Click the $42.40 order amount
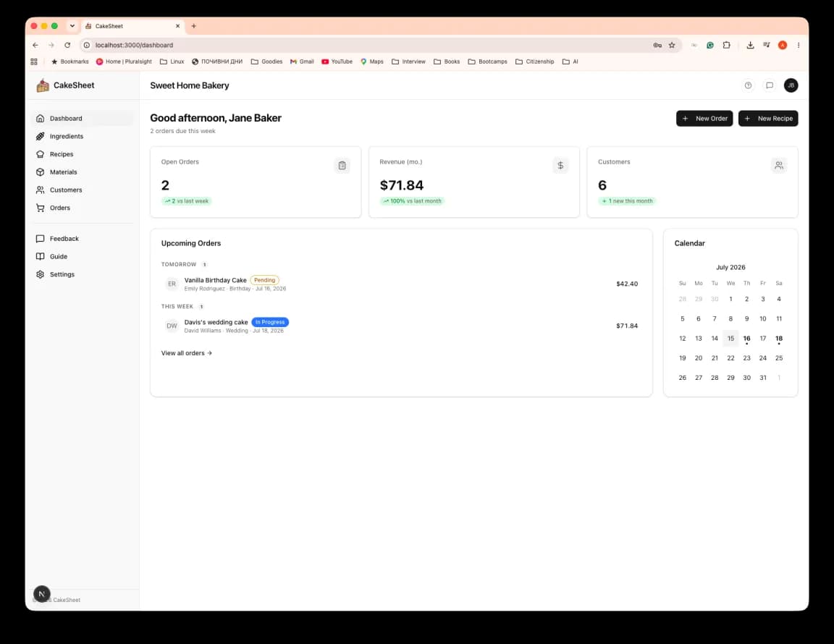This screenshot has width=834, height=644. pos(626,284)
